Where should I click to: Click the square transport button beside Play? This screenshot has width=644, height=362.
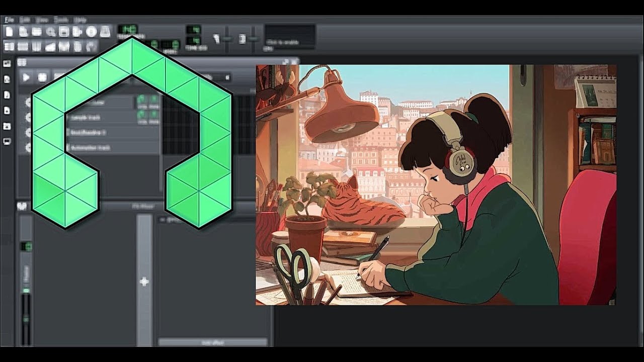[42, 77]
